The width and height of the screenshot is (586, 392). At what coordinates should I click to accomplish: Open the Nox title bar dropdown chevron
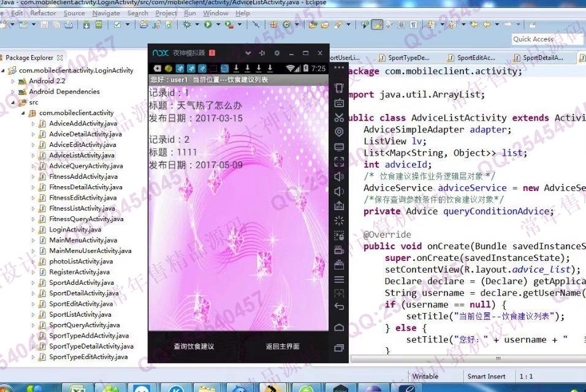248,53
